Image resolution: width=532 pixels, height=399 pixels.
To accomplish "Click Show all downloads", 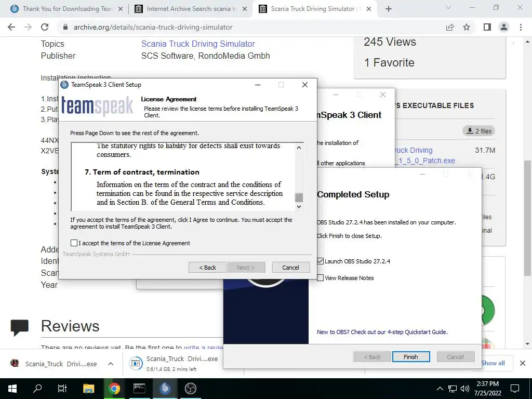I will pyautogui.click(x=493, y=363).
